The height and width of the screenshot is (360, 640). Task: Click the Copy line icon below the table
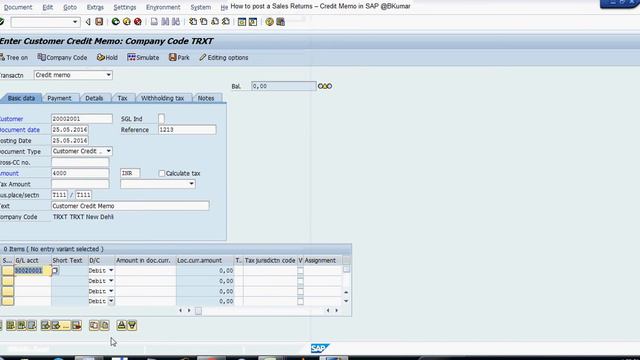click(x=93, y=325)
